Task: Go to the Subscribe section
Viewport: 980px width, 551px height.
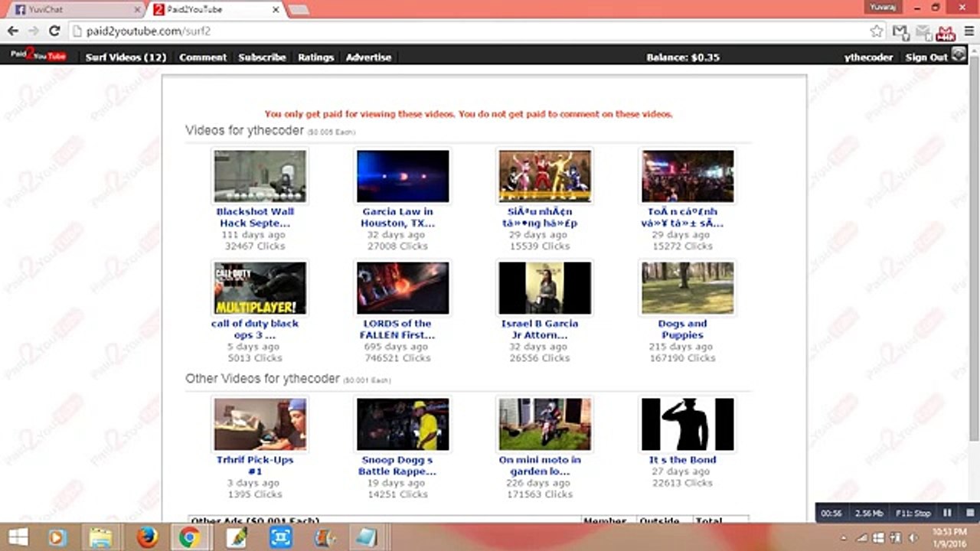Action: pyautogui.click(x=262, y=57)
